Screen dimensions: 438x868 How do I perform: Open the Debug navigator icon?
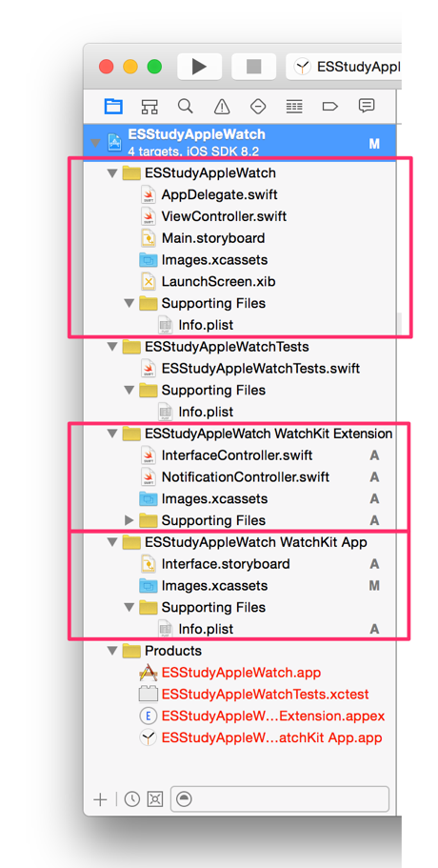click(293, 106)
